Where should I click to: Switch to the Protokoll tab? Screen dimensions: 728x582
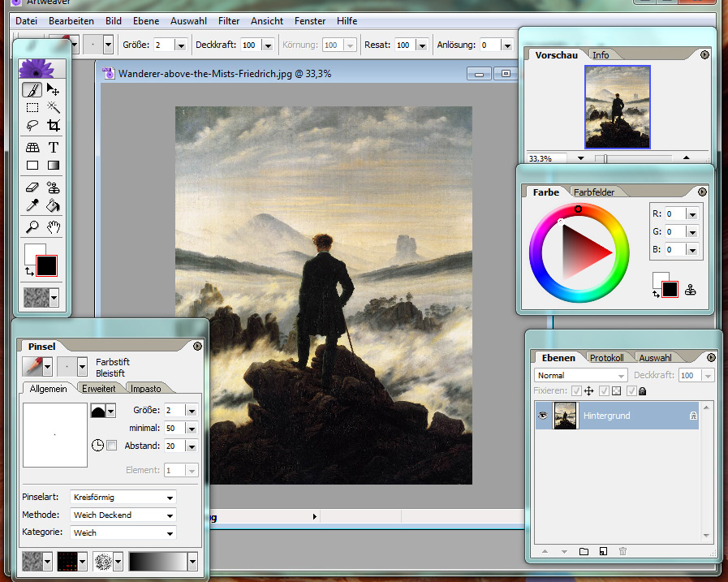pyautogui.click(x=607, y=358)
